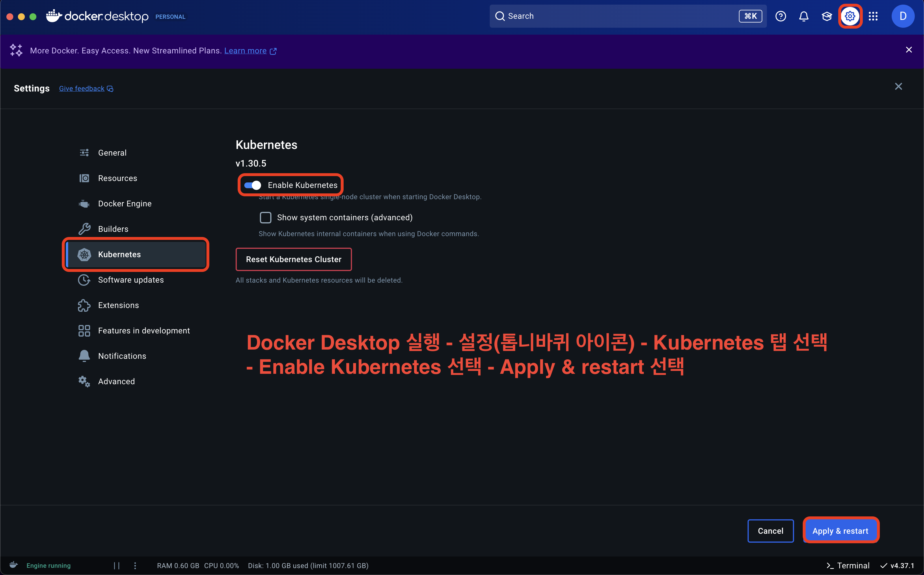
Task: Click the Cancel button
Action: [770, 531]
